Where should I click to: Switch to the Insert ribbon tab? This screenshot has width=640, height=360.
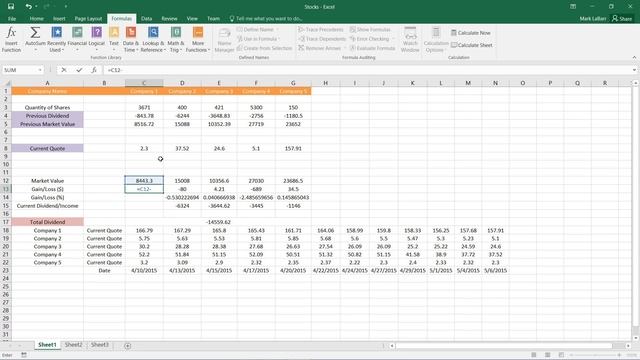click(59, 19)
